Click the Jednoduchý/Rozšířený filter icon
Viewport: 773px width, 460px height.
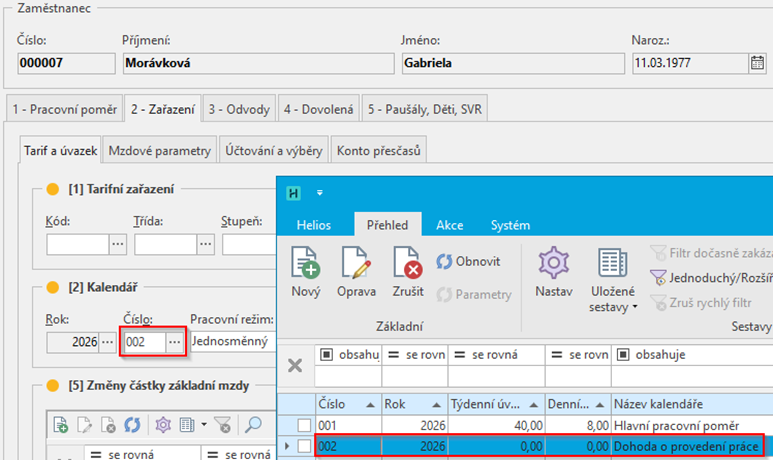coord(656,277)
